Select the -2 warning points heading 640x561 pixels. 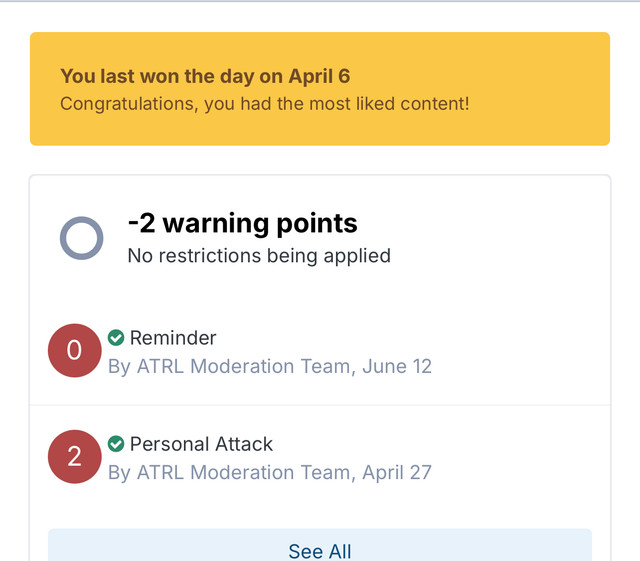click(x=243, y=223)
